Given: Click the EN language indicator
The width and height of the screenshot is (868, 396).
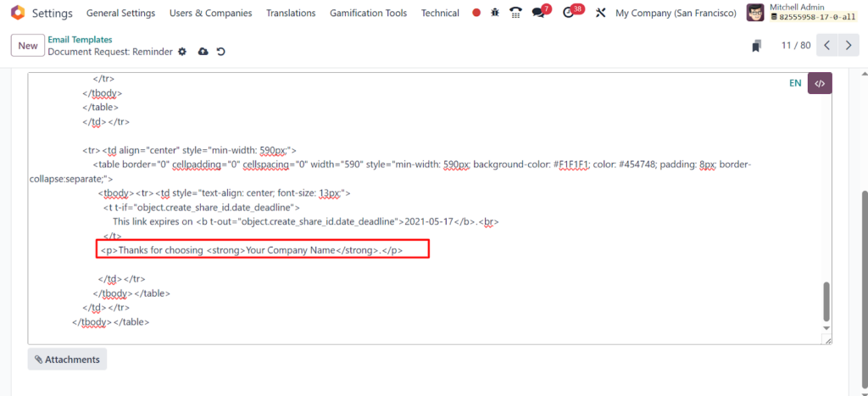Looking at the screenshot, I should point(795,84).
